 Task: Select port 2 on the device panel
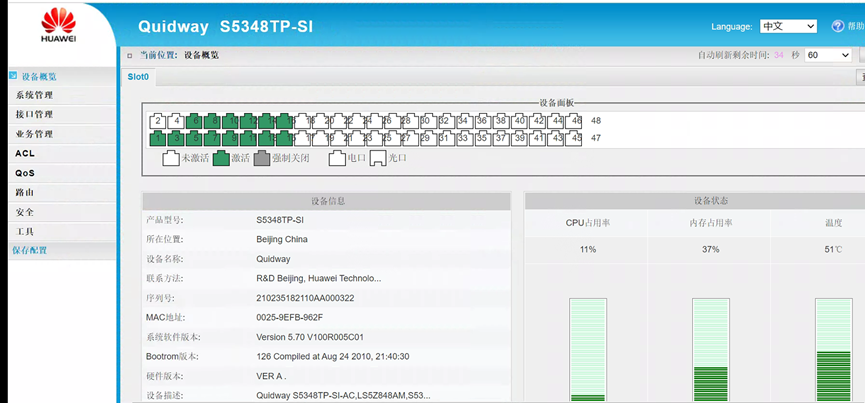[158, 121]
